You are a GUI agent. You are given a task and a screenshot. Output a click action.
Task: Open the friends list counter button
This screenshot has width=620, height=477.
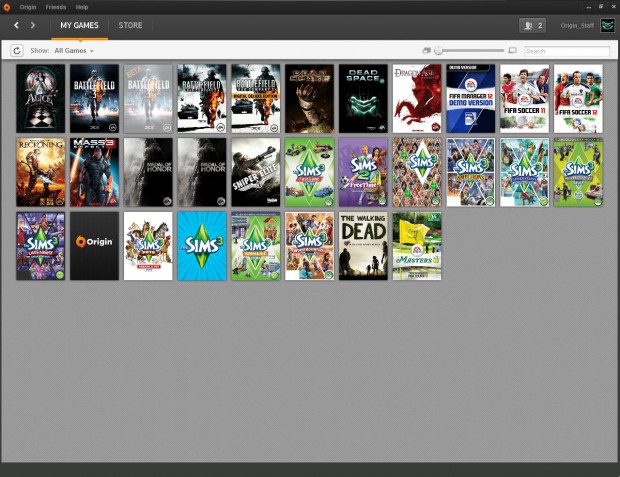click(x=532, y=25)
